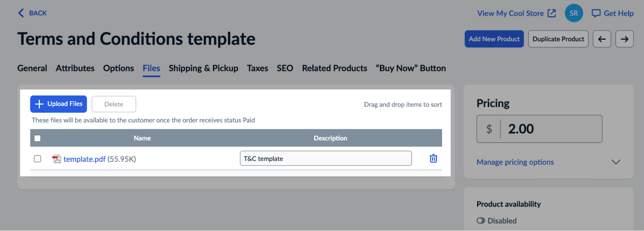The height and width of the screenshot is (231, 644).
Task: Click the price input showing 2.00
Action: coord(550,129)
